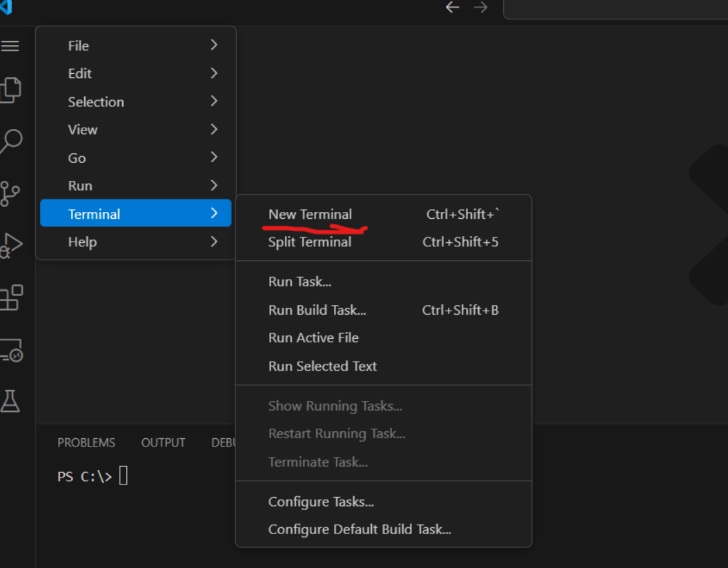This screenshot has height=568, width=728.
Task: Open the Search view icon
Action: coord(11,141)
